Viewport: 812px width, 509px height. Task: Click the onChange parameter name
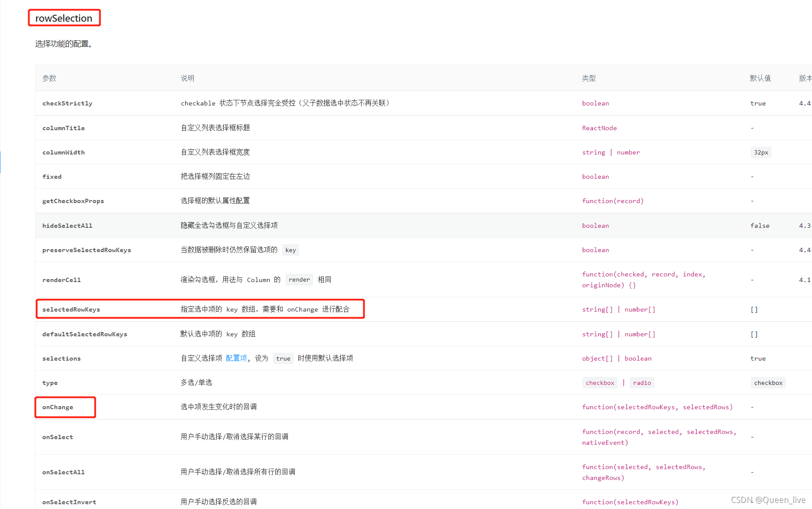pos(58,407)
